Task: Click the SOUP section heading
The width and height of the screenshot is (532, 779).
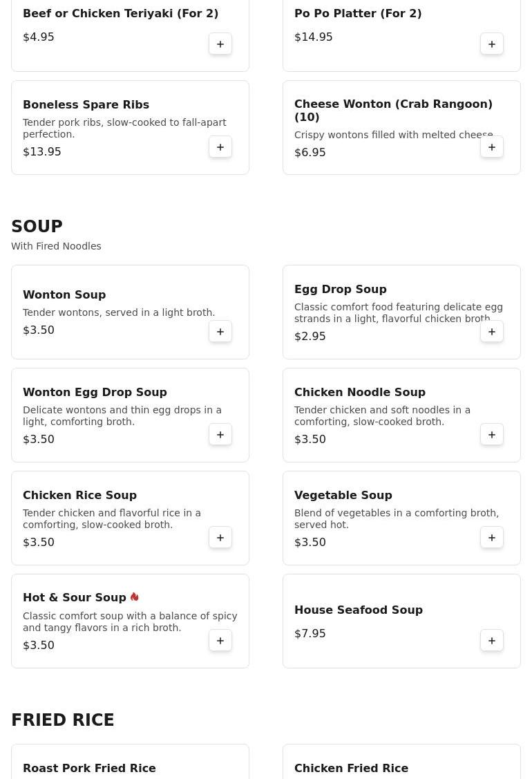Action: 37,226
